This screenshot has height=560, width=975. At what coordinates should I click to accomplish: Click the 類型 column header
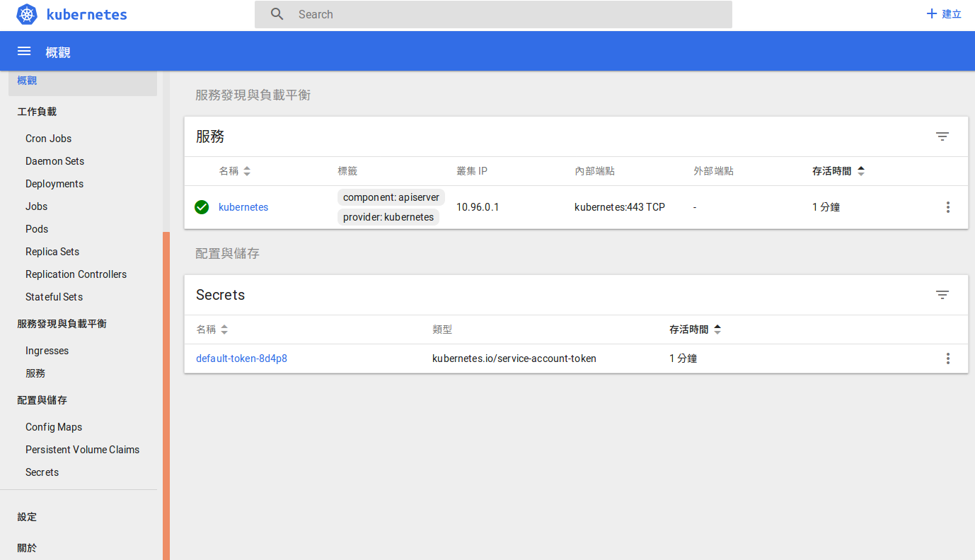(442, 329)
